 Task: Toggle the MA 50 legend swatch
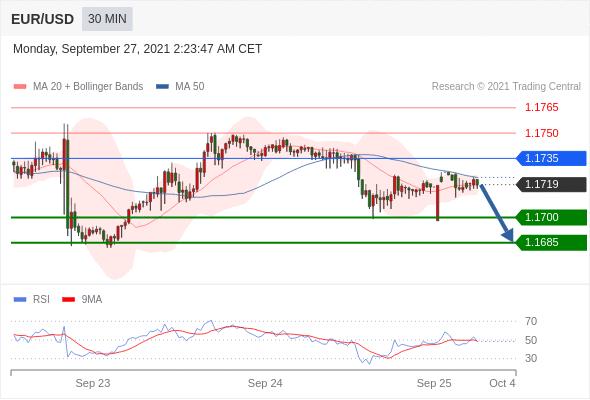click(162, 87)
